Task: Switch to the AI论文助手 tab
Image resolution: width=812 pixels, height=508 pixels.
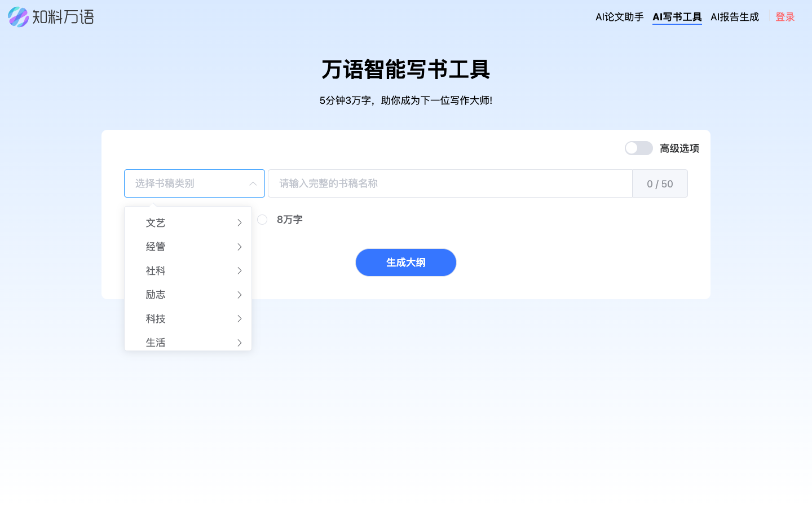Action: click(x=619, y=17)
